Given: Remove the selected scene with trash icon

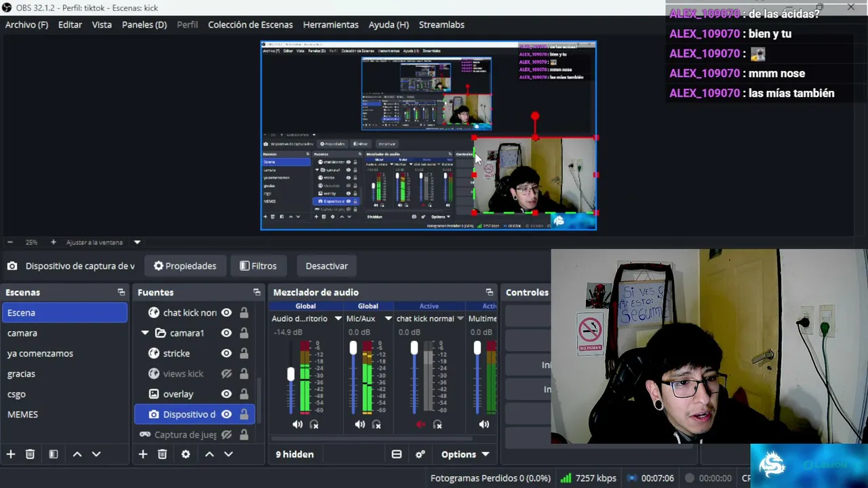Looking at the screenshot, I should tap(30, 454).
